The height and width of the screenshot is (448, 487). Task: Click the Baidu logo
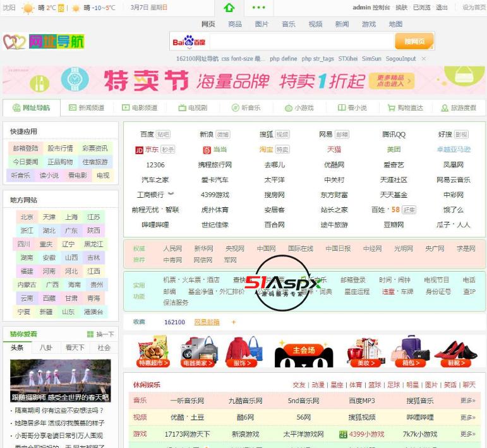tap(189, 42)
